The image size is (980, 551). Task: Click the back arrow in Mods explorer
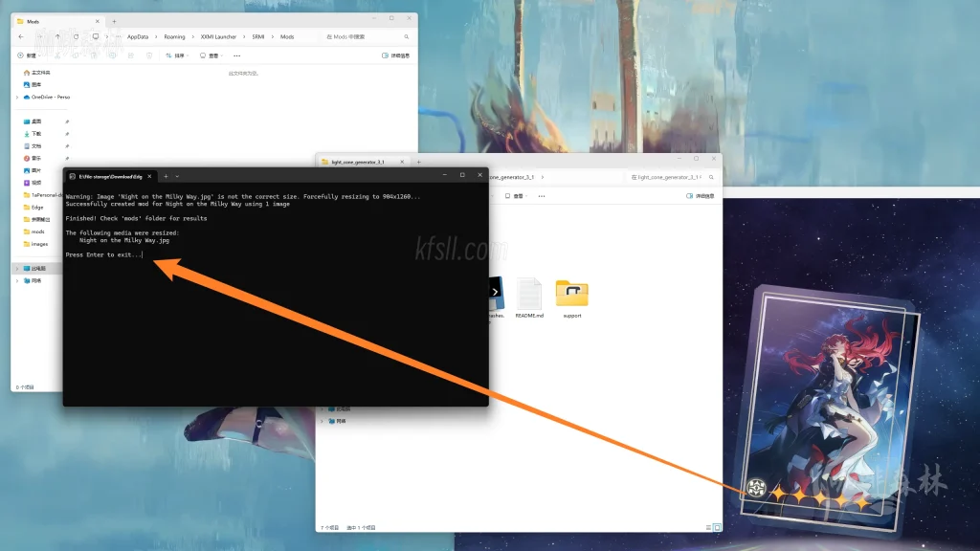point(21,37)
